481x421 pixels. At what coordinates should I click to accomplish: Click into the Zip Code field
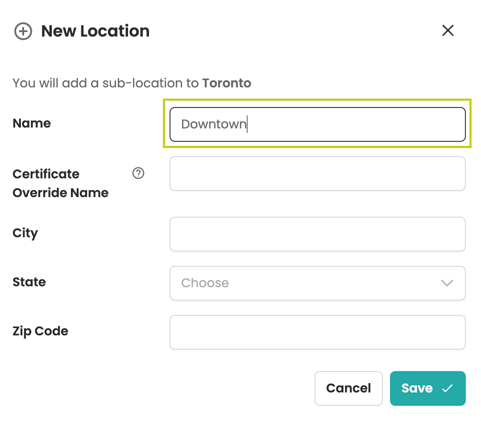[317, 332]
